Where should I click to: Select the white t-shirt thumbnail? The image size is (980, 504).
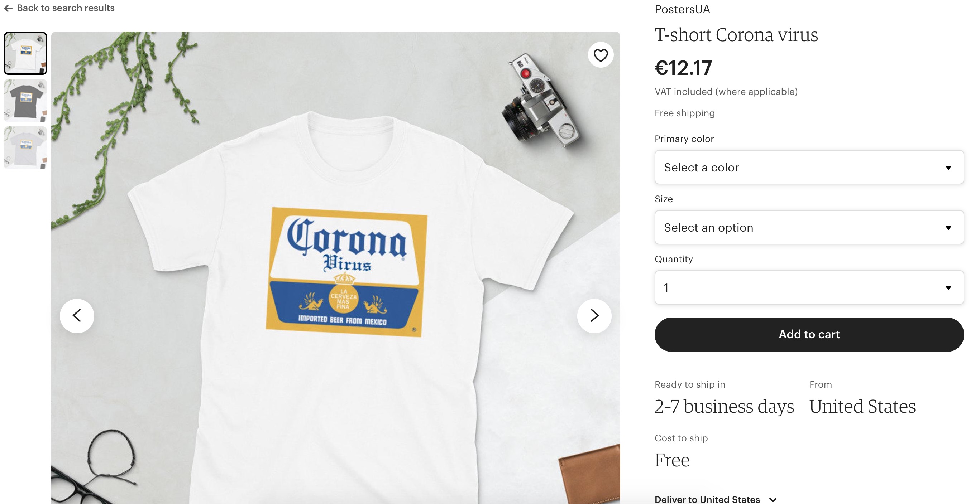click(25, 53)
